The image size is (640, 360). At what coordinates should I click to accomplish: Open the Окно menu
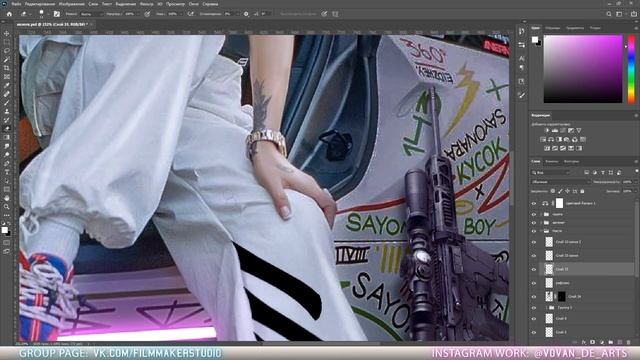pos(193,4)
